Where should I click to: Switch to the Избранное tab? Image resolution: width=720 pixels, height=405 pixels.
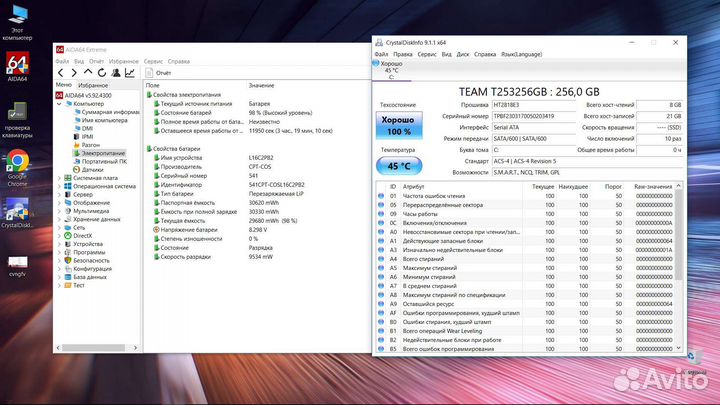(93, 85)
